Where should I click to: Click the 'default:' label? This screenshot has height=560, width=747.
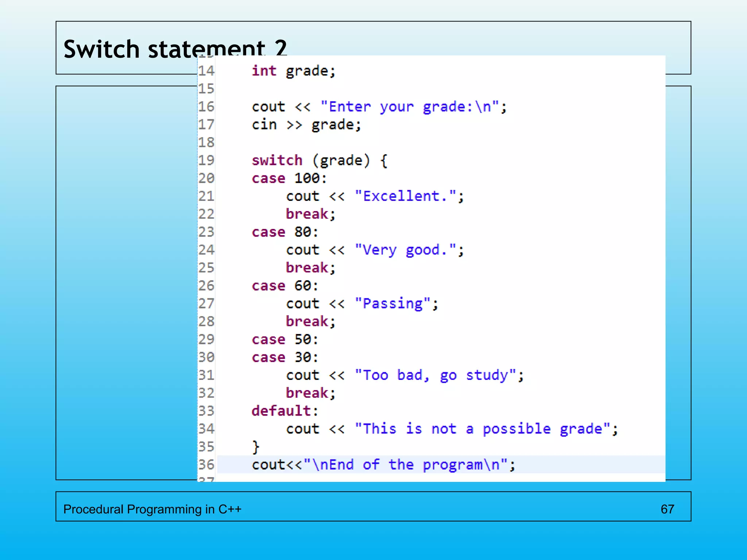(285, 411)
